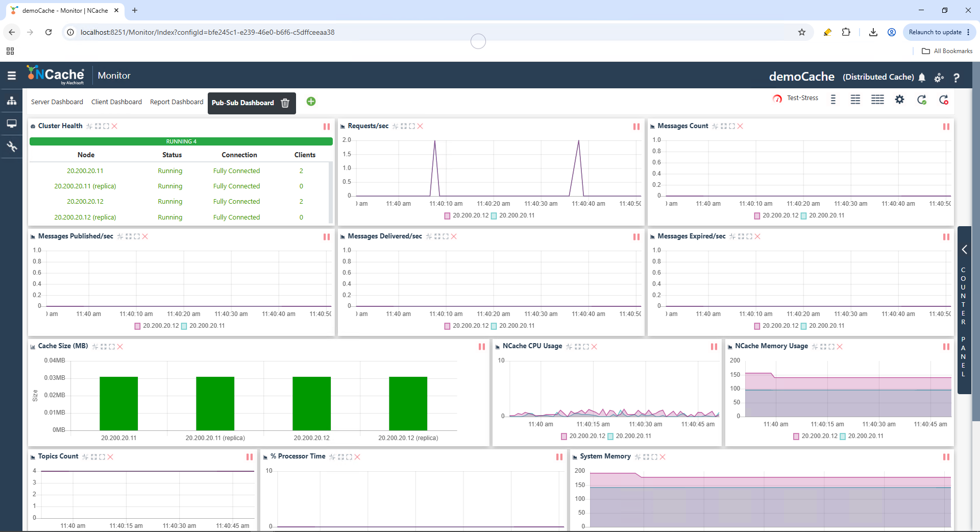Close the Messages Delivered/sec panel
980x532 pixels.
[x=454, y=236]
